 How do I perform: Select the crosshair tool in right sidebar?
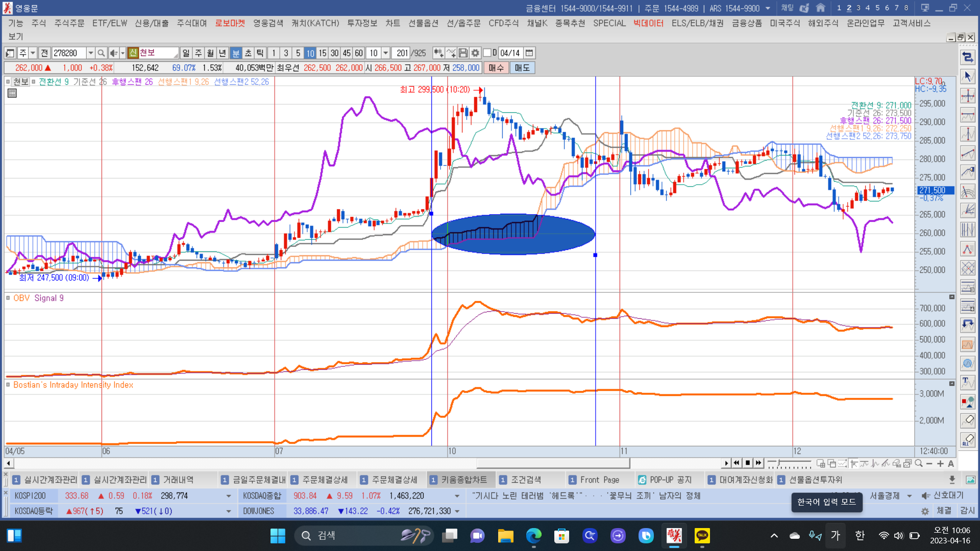pos(967,96)
